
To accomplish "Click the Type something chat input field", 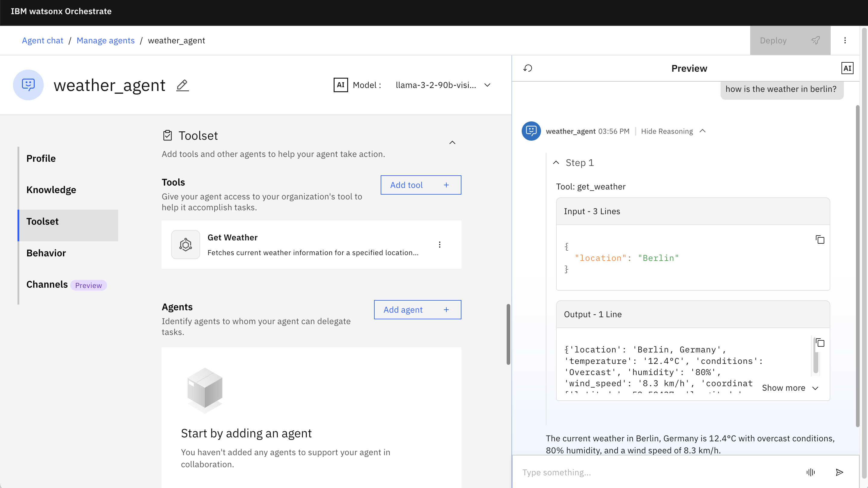I will click(657, 472).
